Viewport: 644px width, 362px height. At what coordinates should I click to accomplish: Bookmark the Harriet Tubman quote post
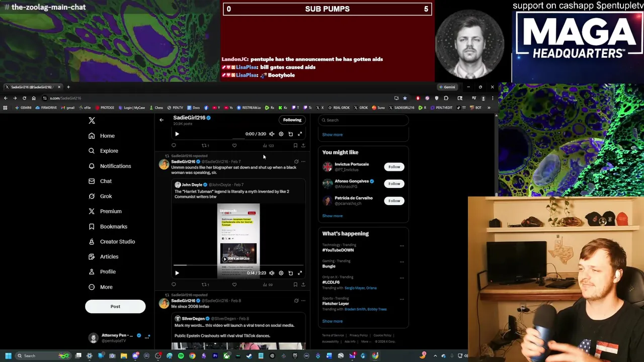point(295,285)
